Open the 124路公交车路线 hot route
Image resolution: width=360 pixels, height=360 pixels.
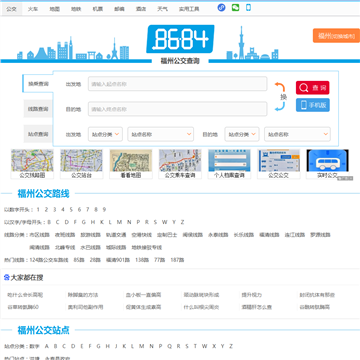click(x=49, y=260)
